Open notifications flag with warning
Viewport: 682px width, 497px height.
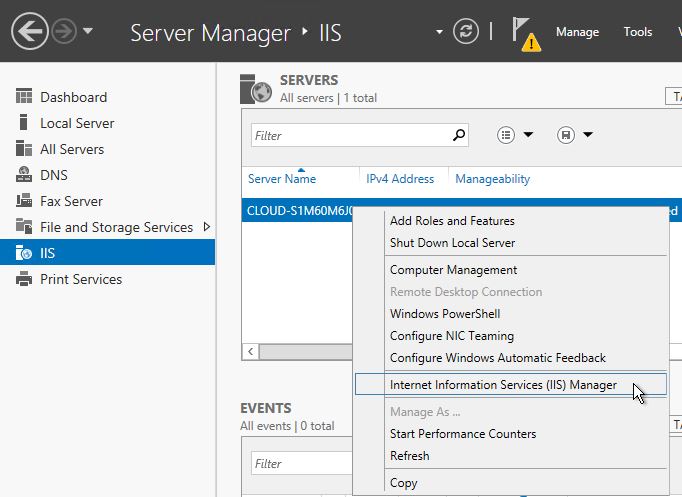(x=526, y=34)
